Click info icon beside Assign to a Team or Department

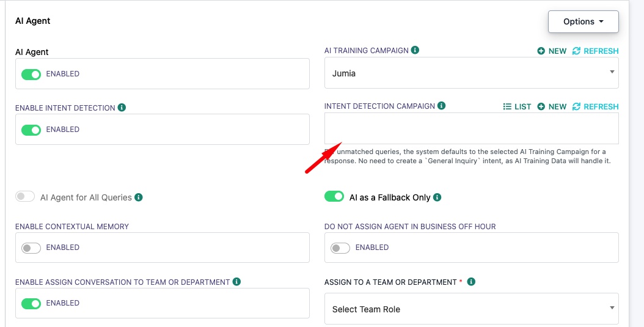coord(472,281)
